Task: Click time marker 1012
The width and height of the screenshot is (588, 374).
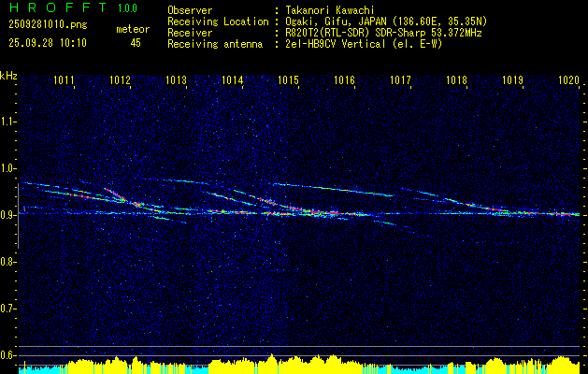Action: [120, 79]
